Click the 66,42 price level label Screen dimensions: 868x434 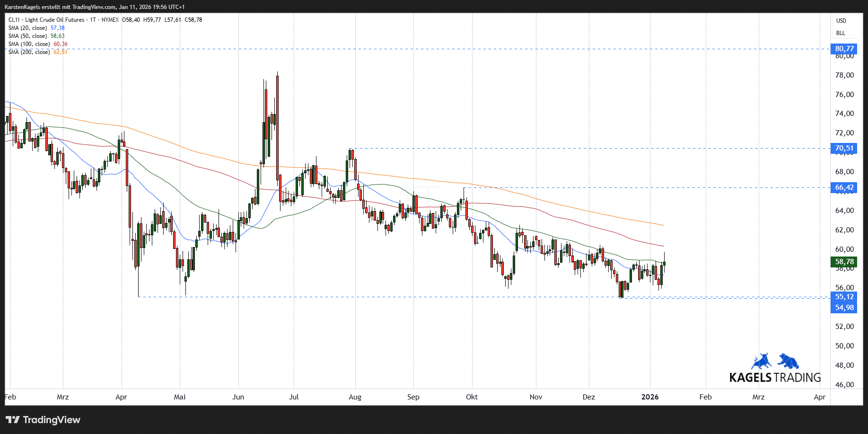pyautogui.click(x=844, y=187)
